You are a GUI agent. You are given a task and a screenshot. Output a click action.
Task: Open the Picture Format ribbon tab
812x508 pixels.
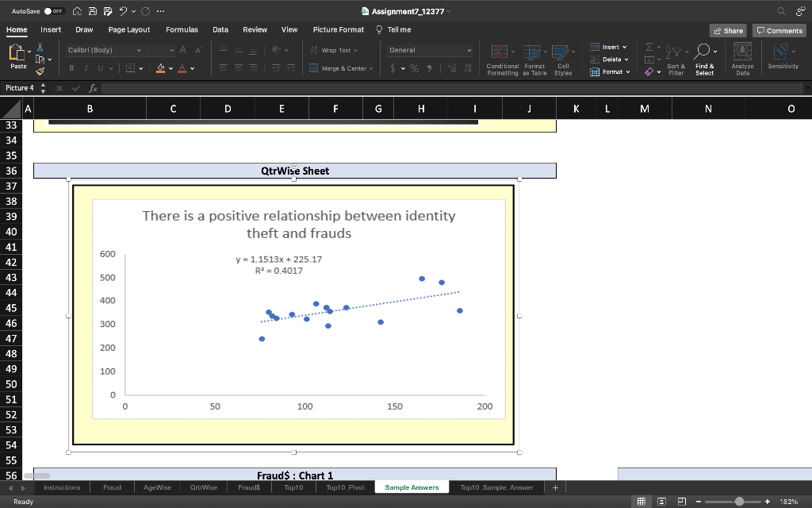[x=338, y=30]
